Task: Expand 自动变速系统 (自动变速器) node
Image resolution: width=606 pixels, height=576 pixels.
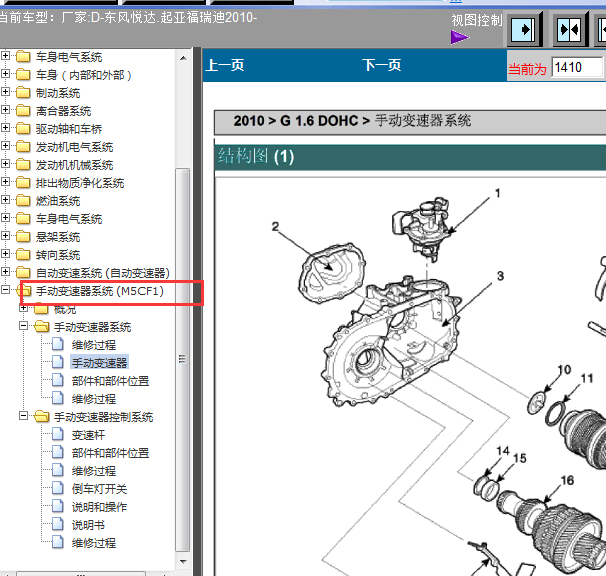Action: [x=5, y=271]
